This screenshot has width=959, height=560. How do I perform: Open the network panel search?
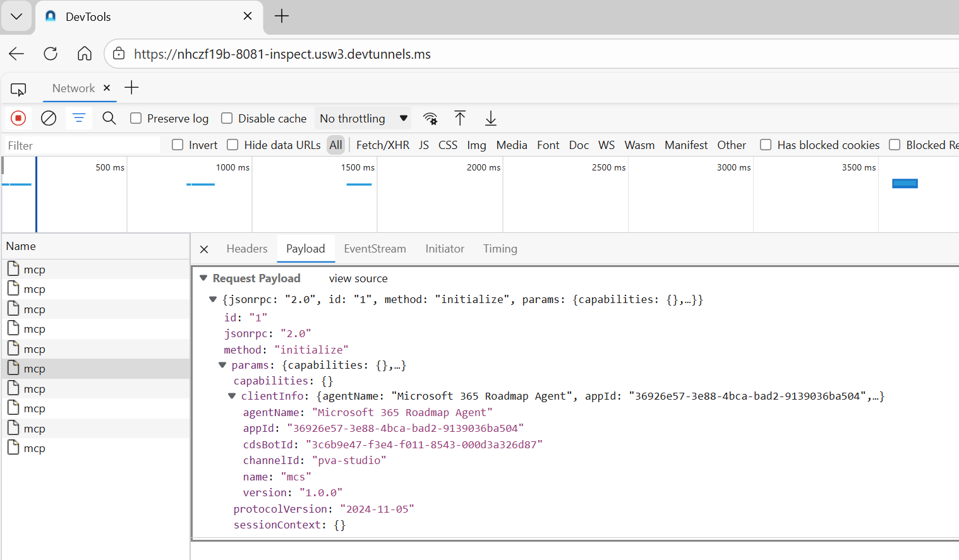coord(109,118)
